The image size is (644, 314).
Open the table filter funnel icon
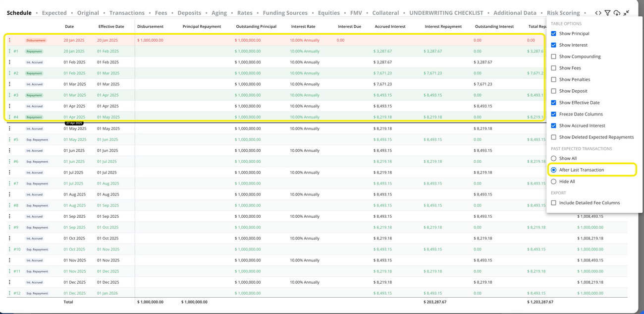click(607, 13)
